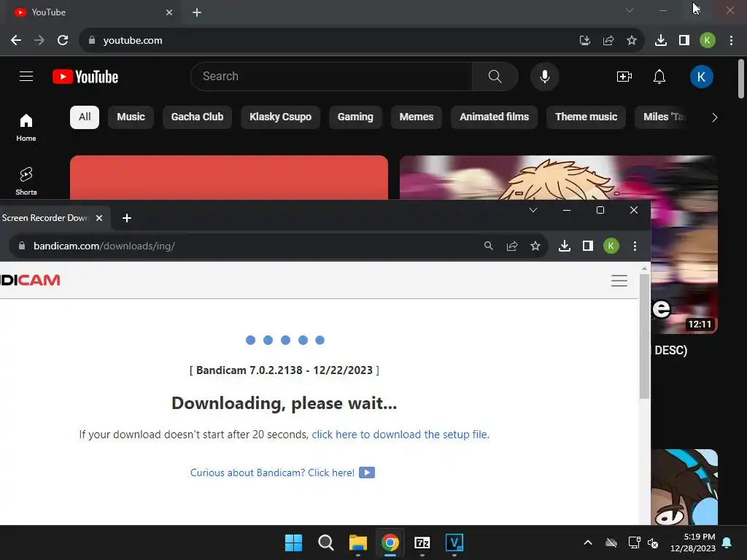Open Windows taskbar search
This screenshot has height=560, width=747.
coord(326,542)
